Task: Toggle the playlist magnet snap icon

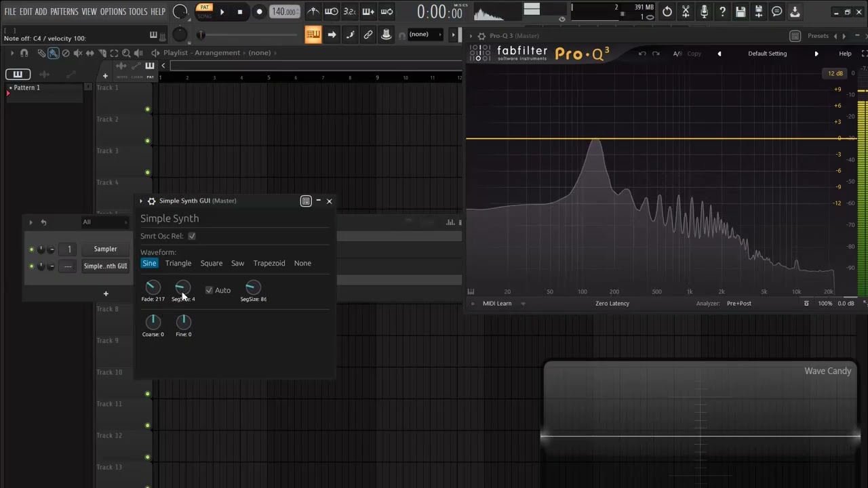Action: (24, 53)
